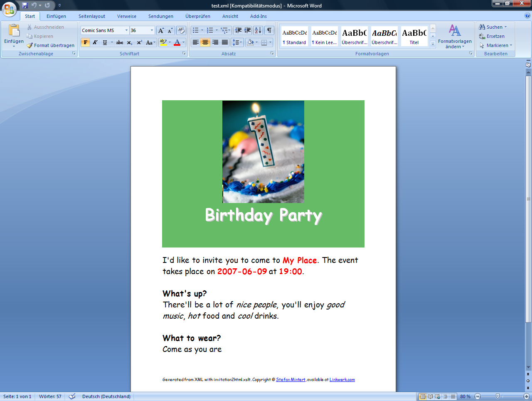Toggle underline formatting

point(105,42)
